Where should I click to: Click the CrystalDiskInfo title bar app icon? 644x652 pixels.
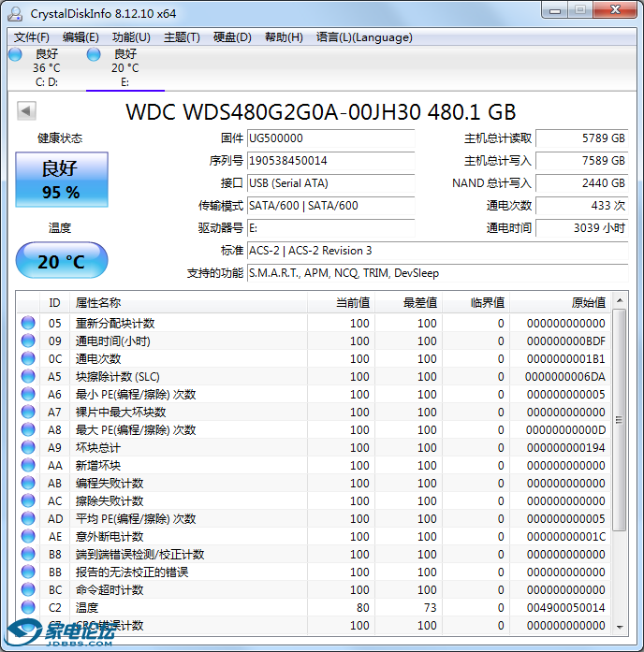coord(15,14)
